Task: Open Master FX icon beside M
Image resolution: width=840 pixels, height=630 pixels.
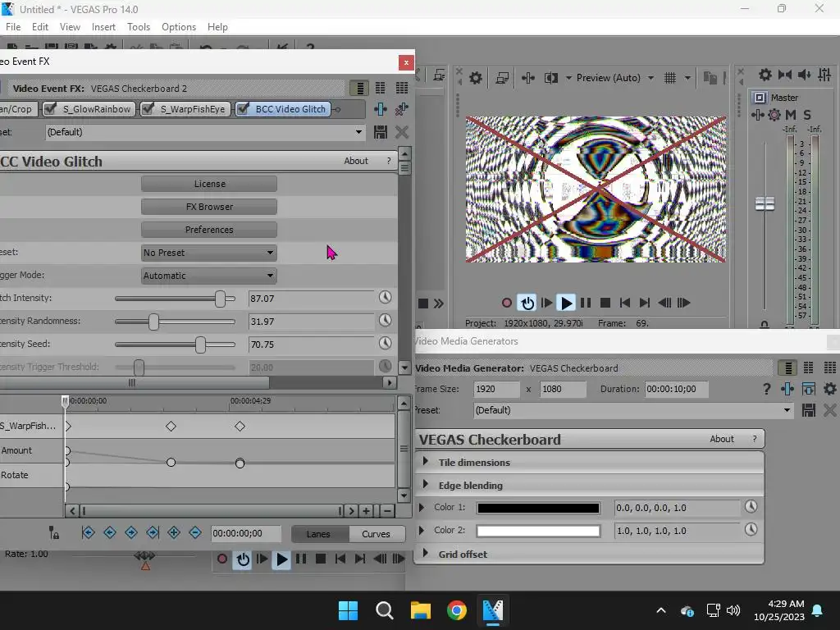Action: click(x=774, y=115)
